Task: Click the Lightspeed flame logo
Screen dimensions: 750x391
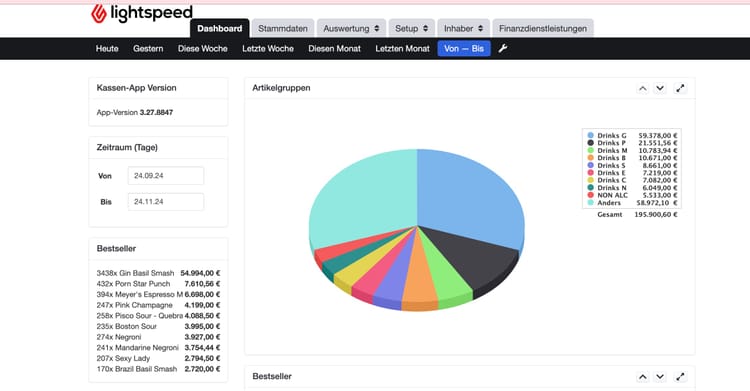Action: click(x=99, y=14)
